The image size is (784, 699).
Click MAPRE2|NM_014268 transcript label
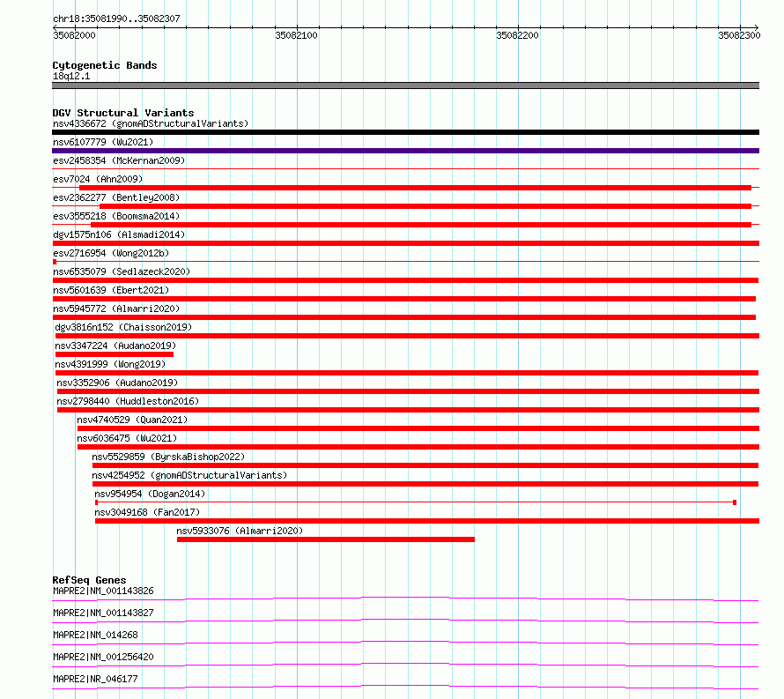coord(95,635)
